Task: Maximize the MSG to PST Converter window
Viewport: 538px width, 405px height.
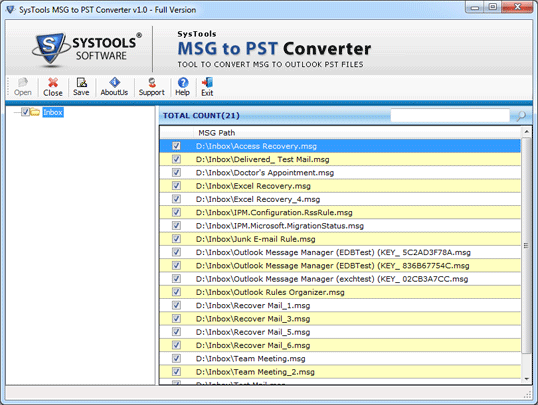Action: pyautogui.click(x=493, y=7)
